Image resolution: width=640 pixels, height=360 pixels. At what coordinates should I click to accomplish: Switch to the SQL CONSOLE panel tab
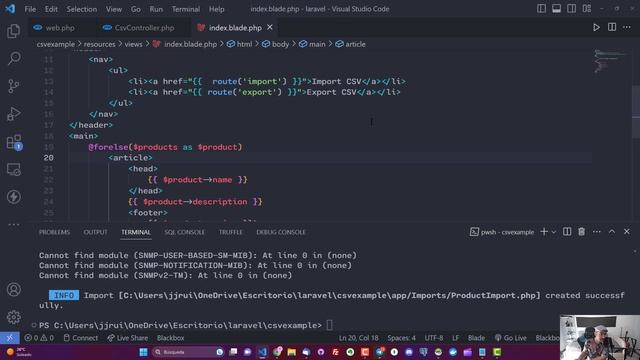[184, 232]
